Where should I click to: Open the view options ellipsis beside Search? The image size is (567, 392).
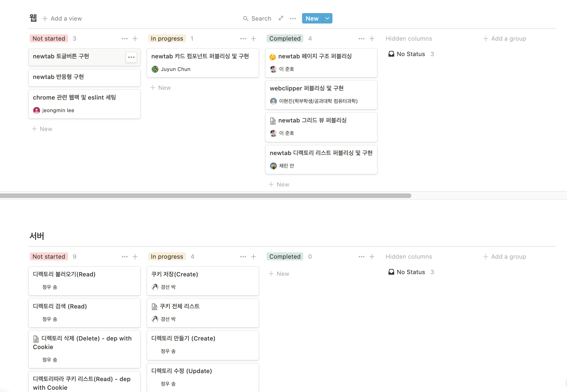click(293, 19)
